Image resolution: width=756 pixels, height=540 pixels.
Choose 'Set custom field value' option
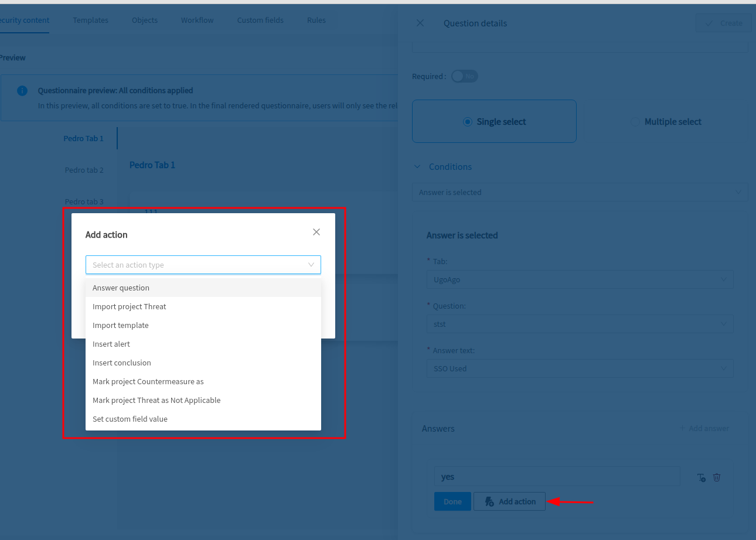coord(203,419)
